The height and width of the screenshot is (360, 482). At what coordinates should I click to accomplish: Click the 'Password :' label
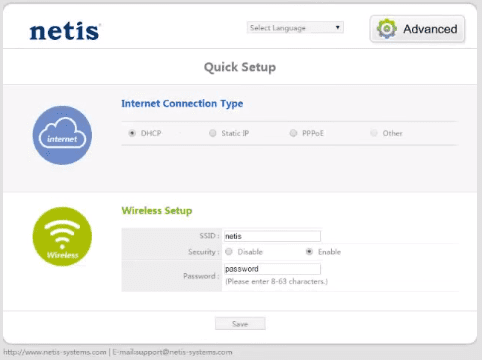[201, 276]
